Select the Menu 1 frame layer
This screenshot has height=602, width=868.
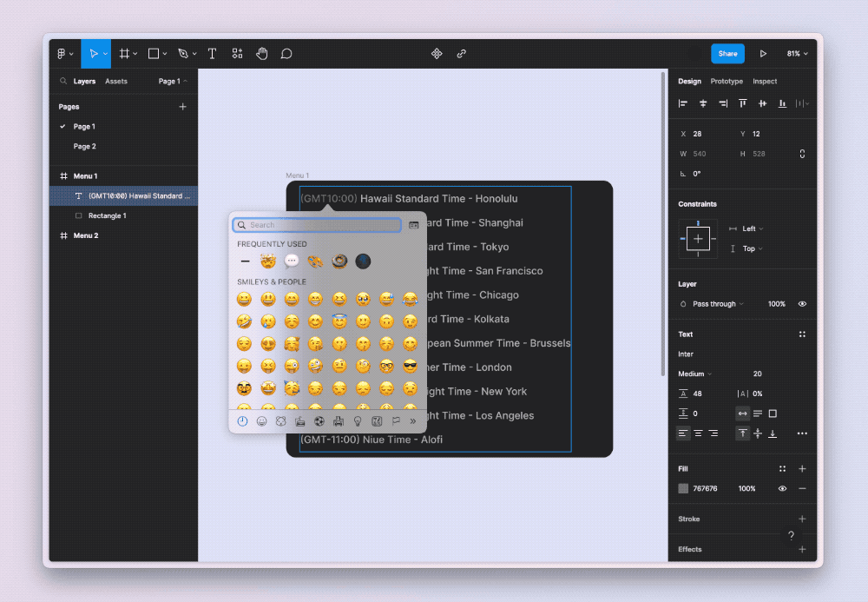(123, 176)
